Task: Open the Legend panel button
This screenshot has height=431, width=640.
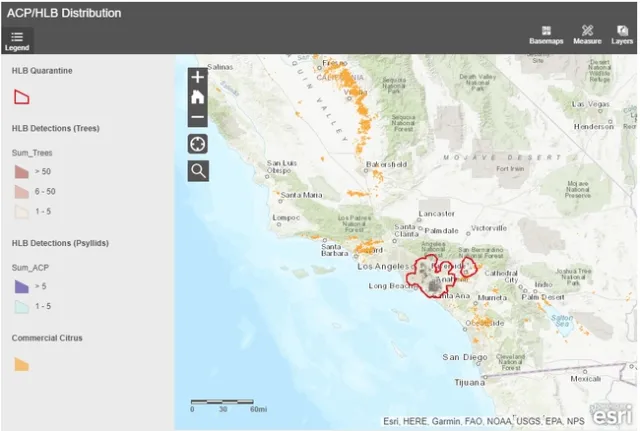Action: [17, 41]
